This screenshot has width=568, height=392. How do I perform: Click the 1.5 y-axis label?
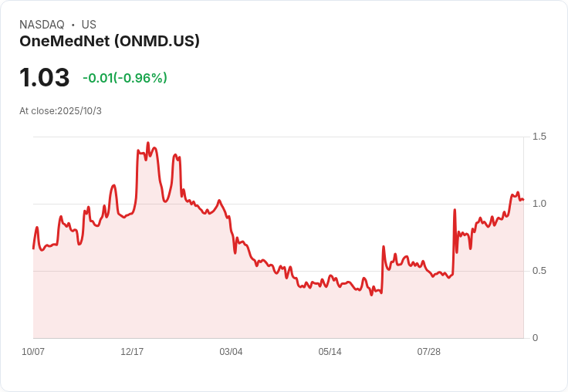click(x=539, y=137)
